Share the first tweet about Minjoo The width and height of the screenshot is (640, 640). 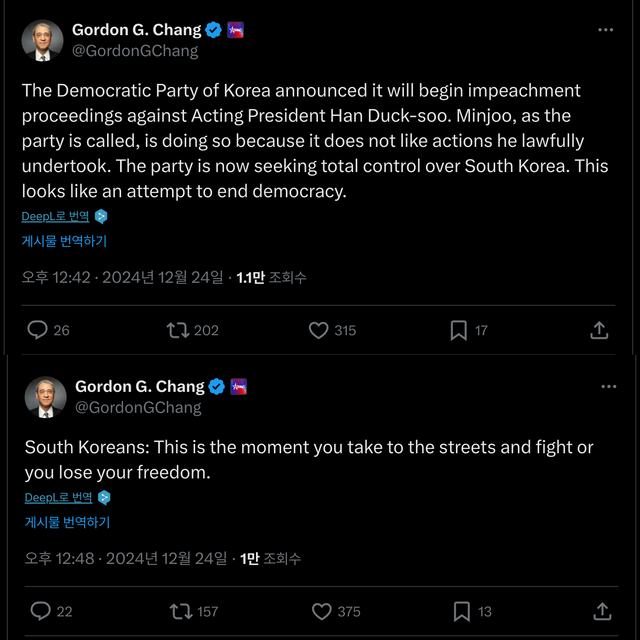click(x=599, y=330)
